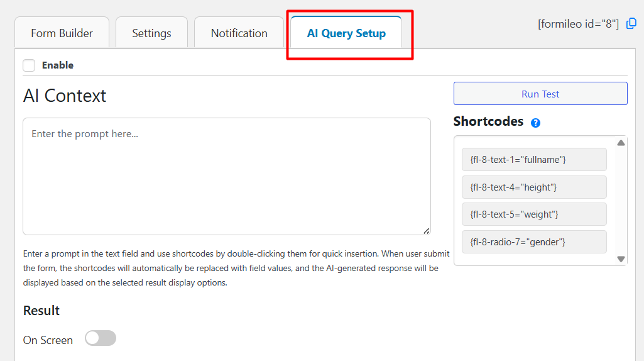Click the prompt textarea resize handle
This screenshot has height=361, width=644.
pyautogui.click(x=427, y=231)
